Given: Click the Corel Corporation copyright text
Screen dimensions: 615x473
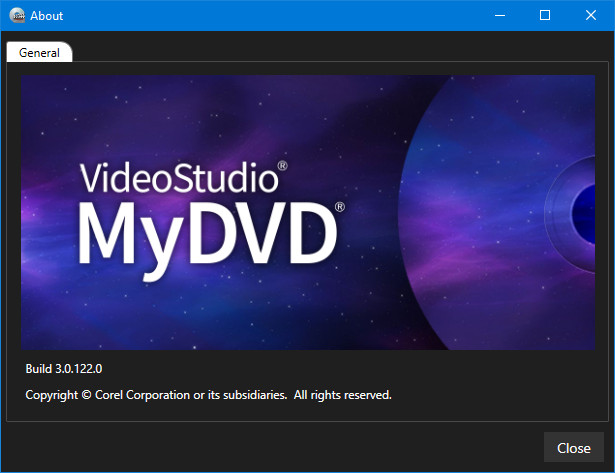Looking at the screenshot, I should (x=208, y=395).
